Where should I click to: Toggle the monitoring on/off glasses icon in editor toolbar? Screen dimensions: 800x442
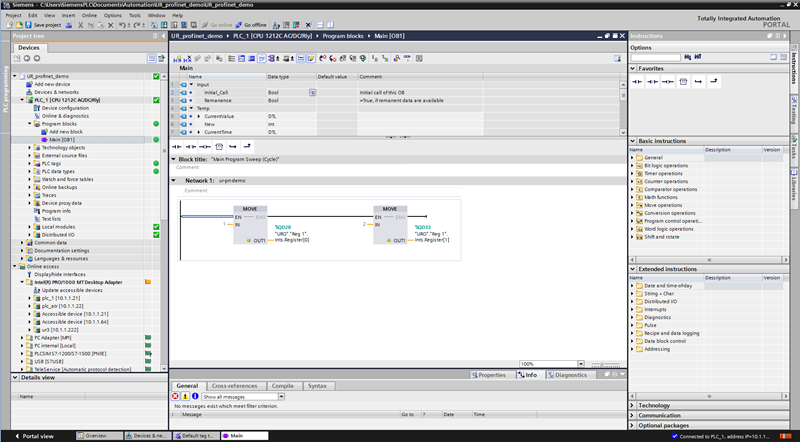coord(406,59)
